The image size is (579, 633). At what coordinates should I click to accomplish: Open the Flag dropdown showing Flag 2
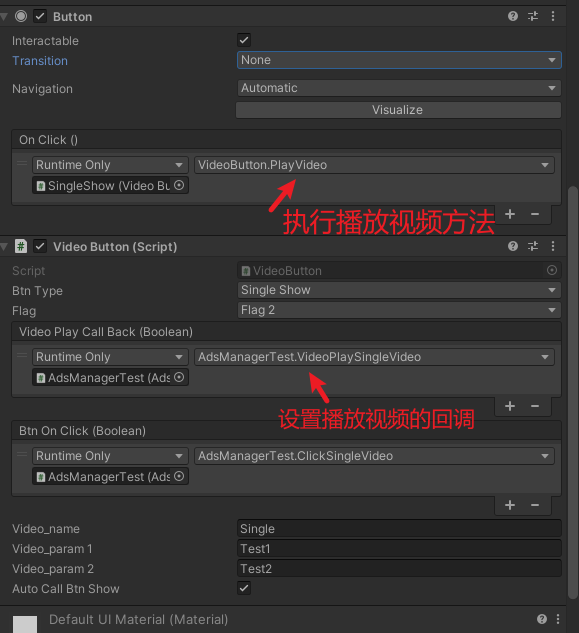399,310
